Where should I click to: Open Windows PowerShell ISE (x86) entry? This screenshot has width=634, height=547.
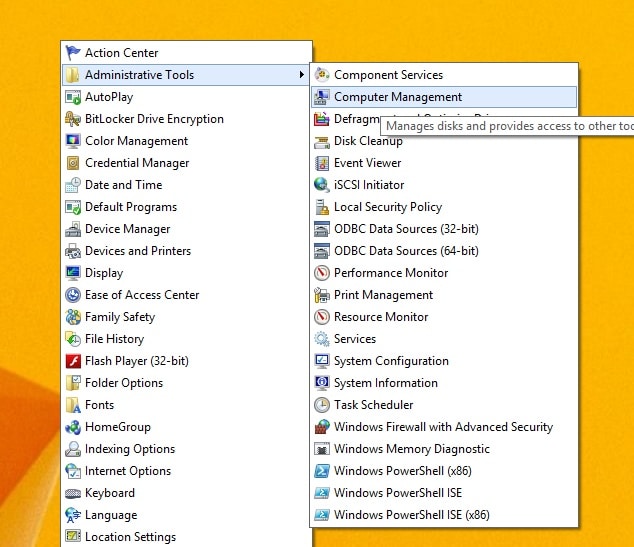coord(444,515)
